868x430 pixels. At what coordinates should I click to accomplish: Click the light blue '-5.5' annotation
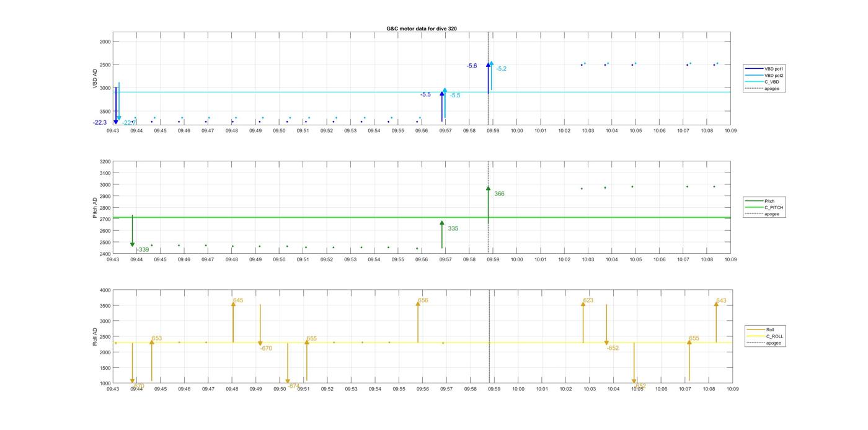(455, 96)
